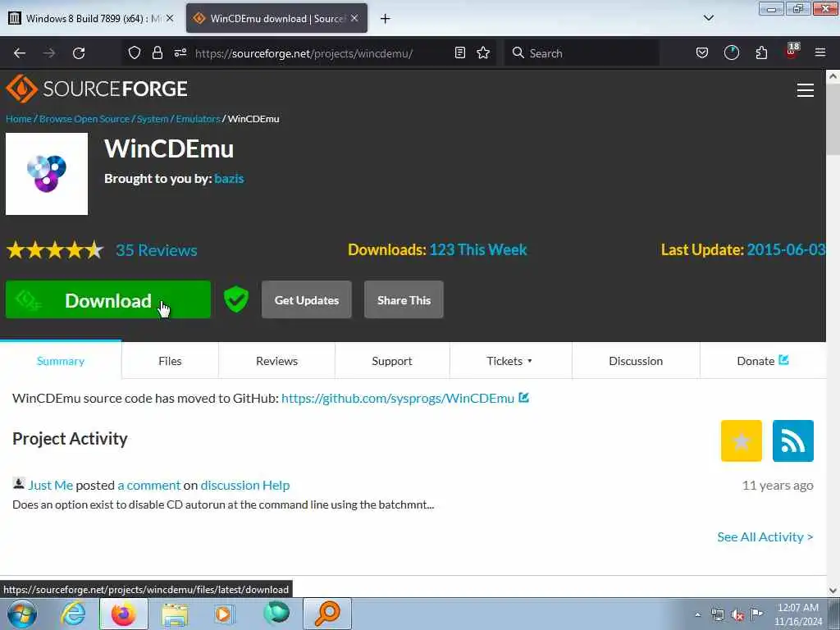
Task: Click the Home breadcrumb link
Action: (x=19, y=119)
